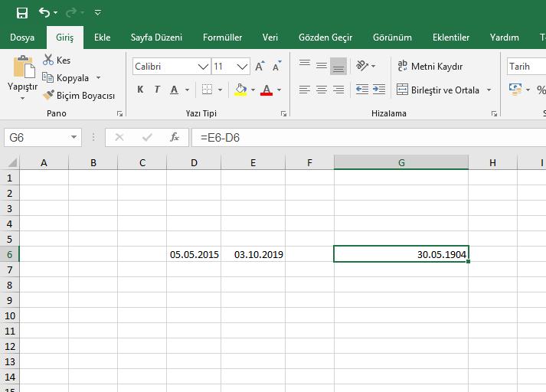The image size is (546, 392).
Task: Open Yazı Tipi dialog launcher
Action: click(x=283, y=113)
